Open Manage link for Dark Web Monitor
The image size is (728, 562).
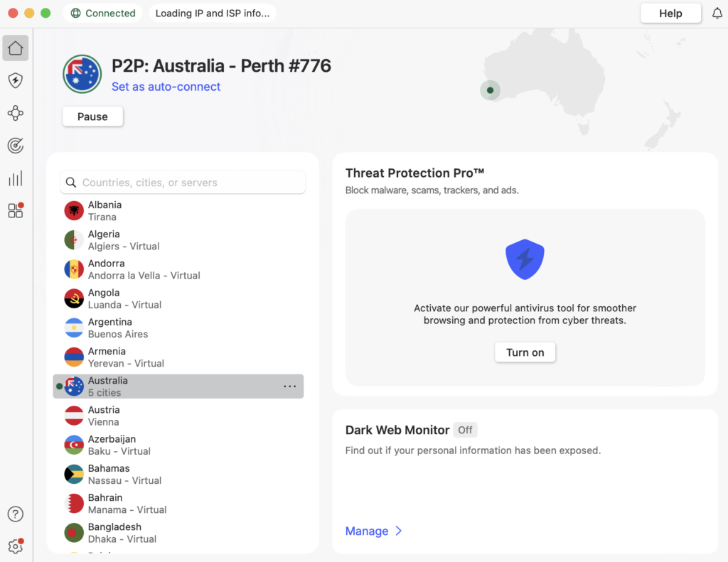click(367, 531)
